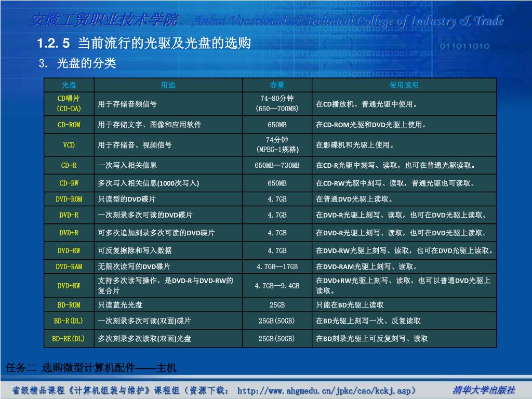Click the 25GB(50GB) capacity in BD-RE(DL) row
The width and height of the screenshot is (532, 399).
click(277, 339)
